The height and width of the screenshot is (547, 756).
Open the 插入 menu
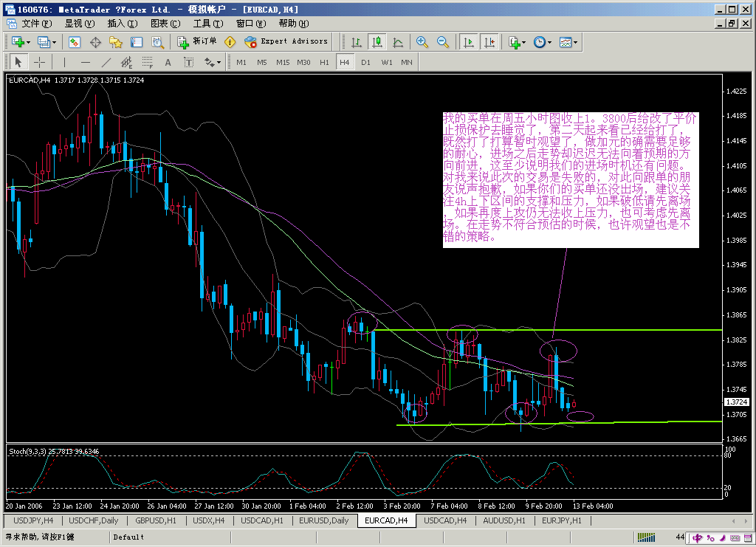[x=123, y=23]
